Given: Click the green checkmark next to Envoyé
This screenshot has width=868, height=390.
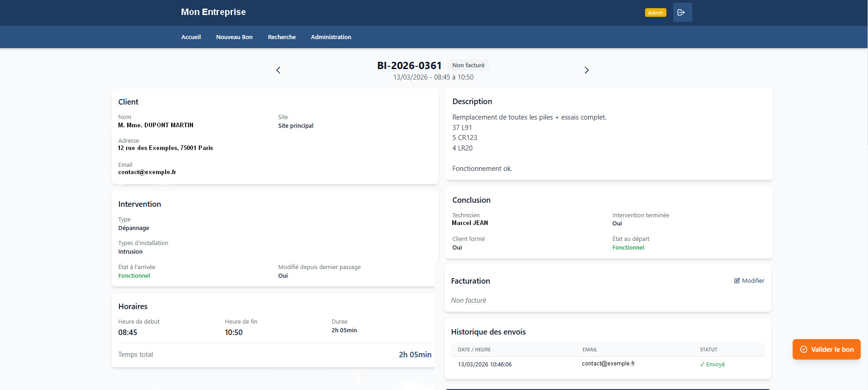Looking at the screenshot, I should (x=702, y=365).
